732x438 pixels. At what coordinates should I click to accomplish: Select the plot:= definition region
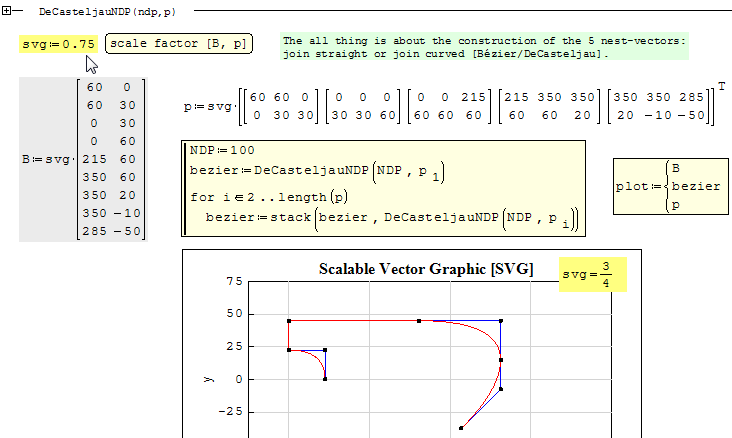[662, 186]
